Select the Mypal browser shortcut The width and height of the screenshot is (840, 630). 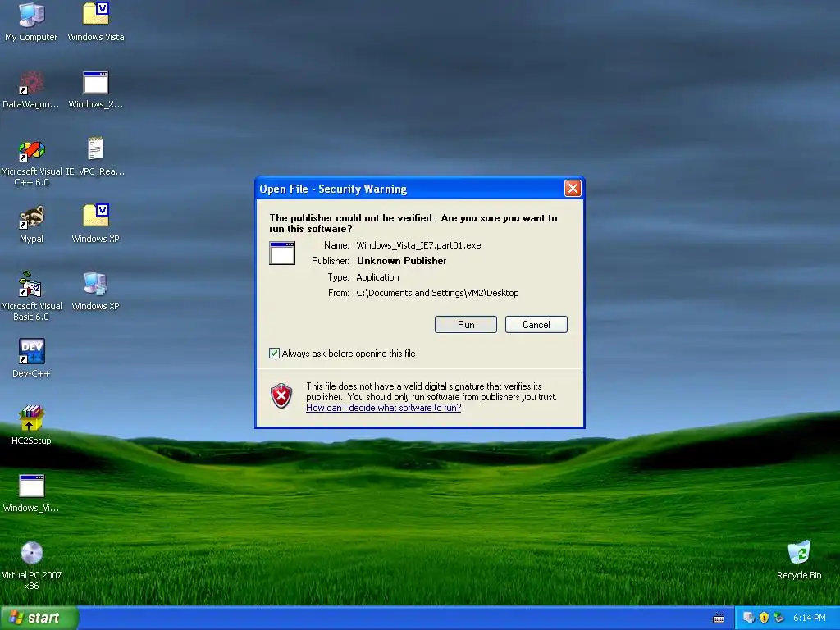click(x=31, y=217)
